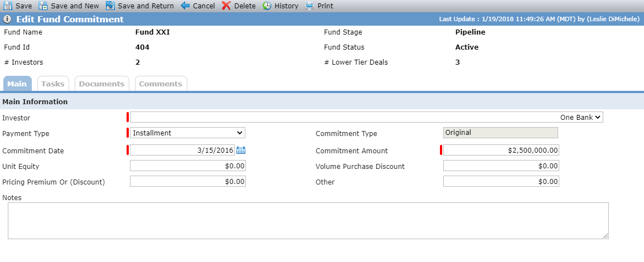Click the Last Update timestamp text
644x262 pixels.
[x=539, y=19]
